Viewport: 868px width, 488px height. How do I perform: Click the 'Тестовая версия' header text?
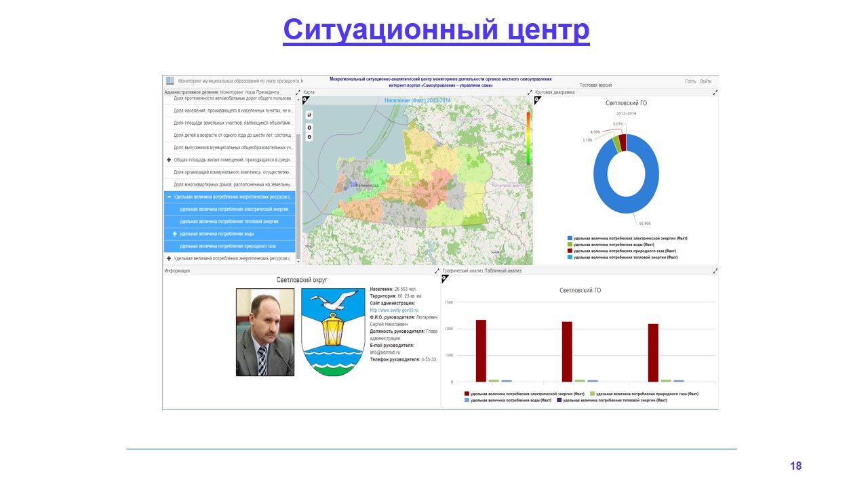[595, 86]
